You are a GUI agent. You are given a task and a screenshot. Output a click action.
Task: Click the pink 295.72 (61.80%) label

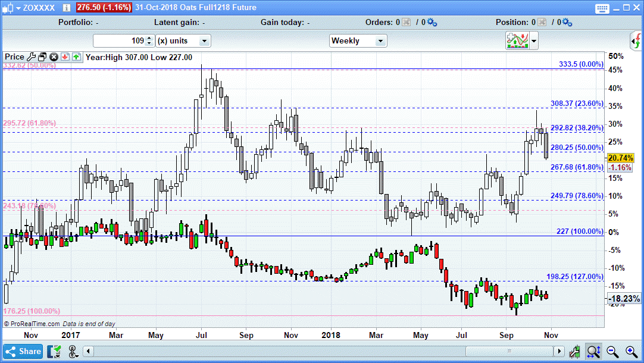pyautogui.click(x=30, y=123)
